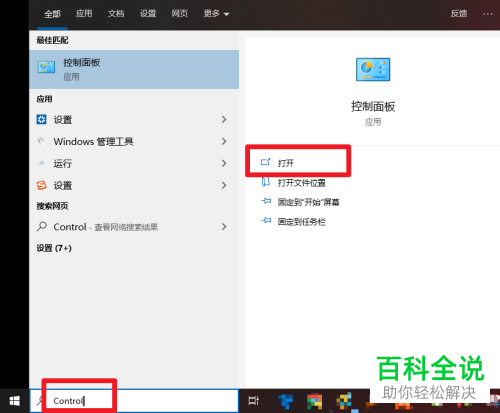
Task: Switch to the 全部 search tab
Action: [52, 14]
